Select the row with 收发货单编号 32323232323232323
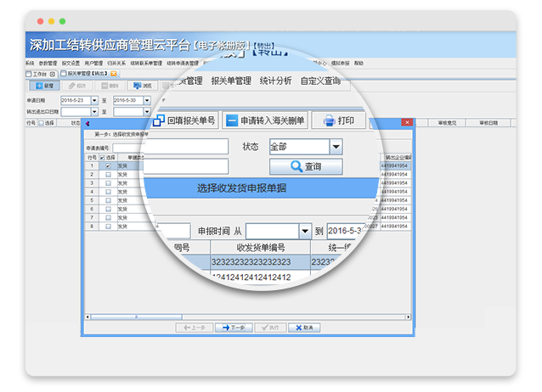Viewport: 542px width, 392px height. [x=251, y=262]
